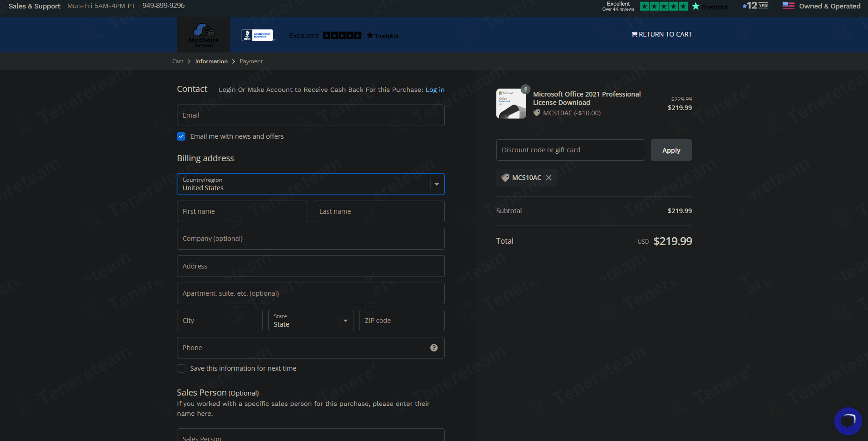Click the Total $219.99 amount
Image resolution: width=868 pixels, height=441 pixels.
673,241
